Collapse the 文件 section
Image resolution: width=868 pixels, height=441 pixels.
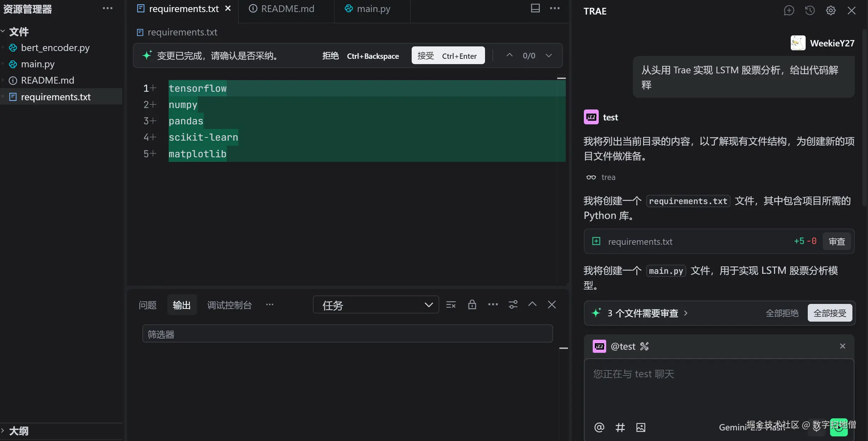pos(3,32)
